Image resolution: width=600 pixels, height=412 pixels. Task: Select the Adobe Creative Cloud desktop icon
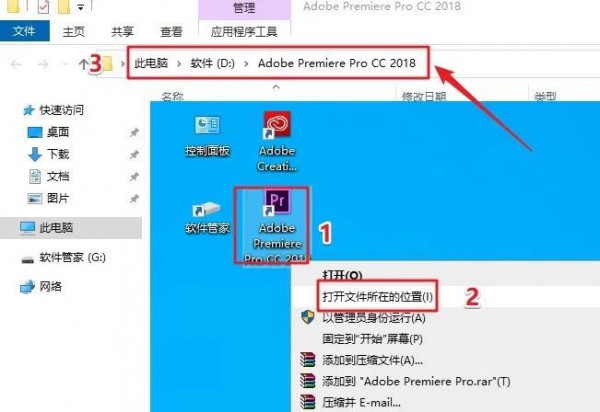point(277,142)
